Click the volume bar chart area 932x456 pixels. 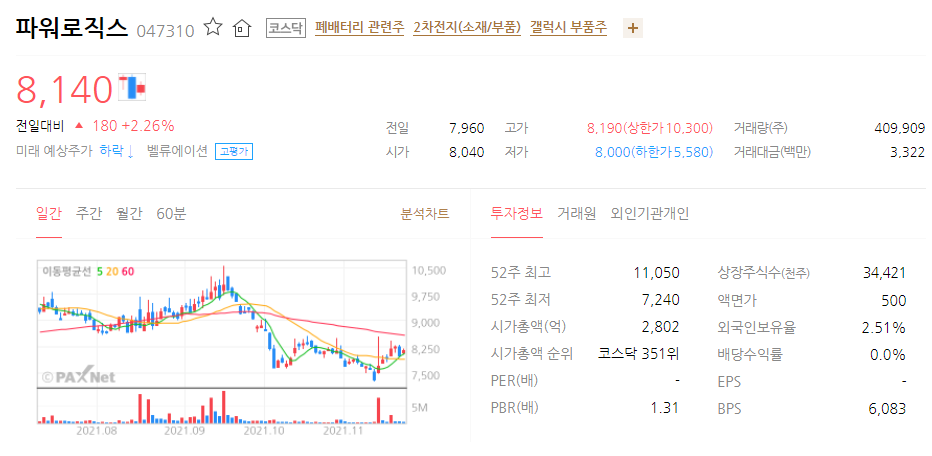(222, 406)
